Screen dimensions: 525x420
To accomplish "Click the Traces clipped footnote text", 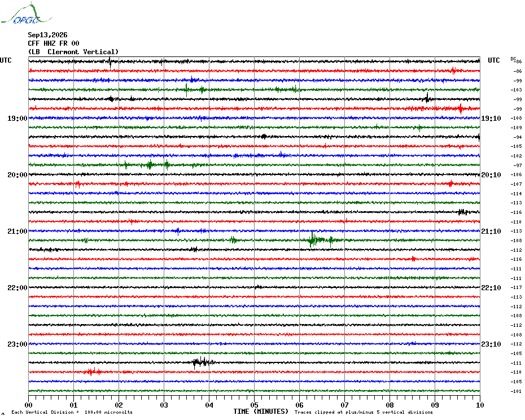I will 364,412.
